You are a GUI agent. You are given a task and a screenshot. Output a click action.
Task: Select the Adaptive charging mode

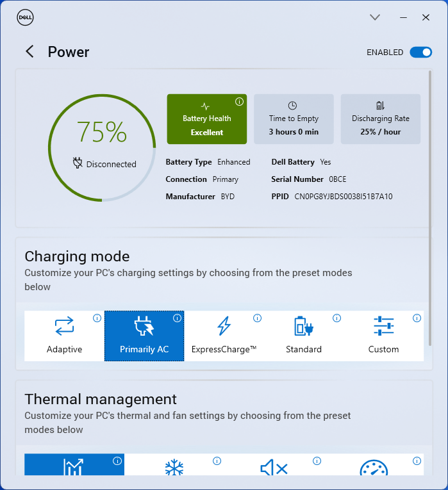pyautogui.click(x=64, y=336)
